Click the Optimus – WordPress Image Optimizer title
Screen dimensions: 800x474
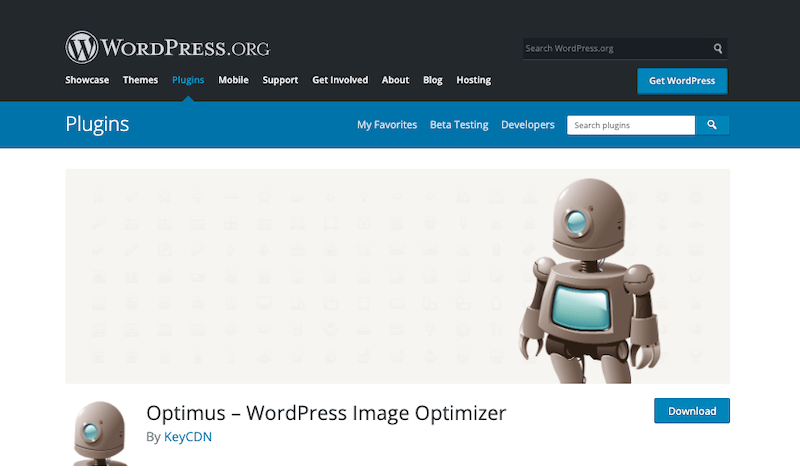coord(326,413)
